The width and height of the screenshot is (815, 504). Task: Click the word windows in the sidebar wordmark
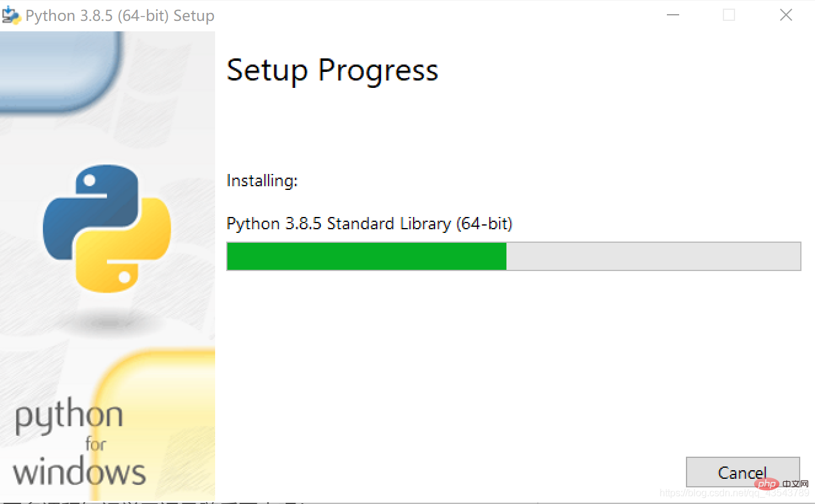[x=79, y=473]
